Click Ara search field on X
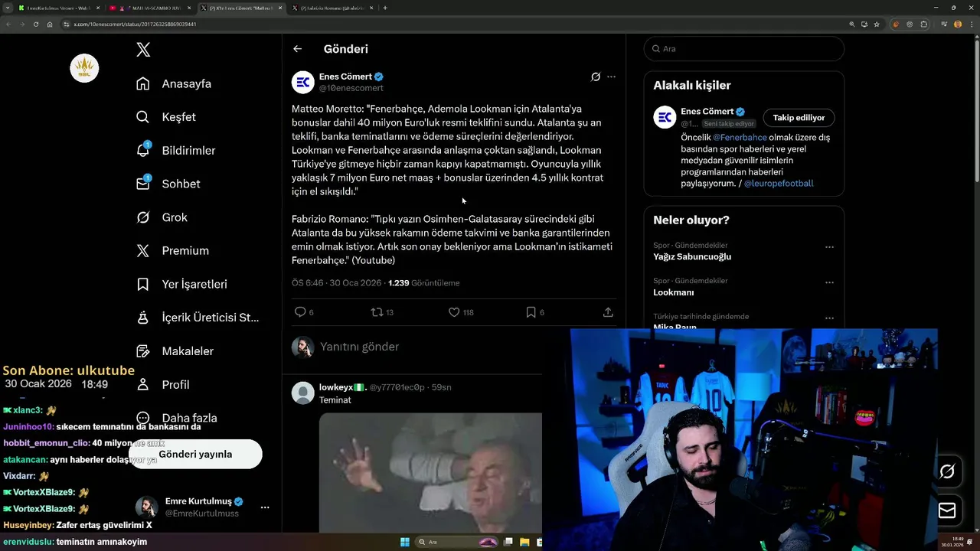980x551 pixels. 743,48
